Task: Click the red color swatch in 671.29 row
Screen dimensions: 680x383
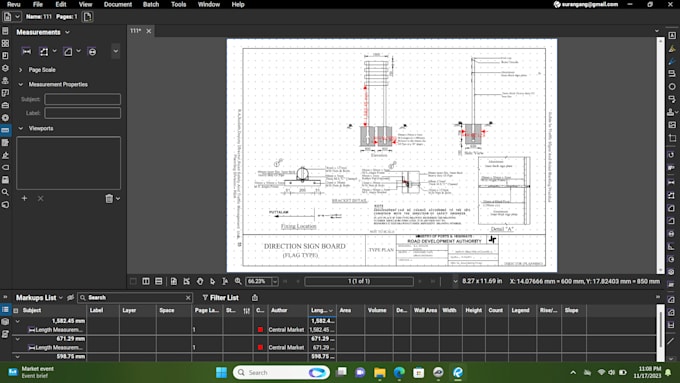Action: [x=260, y=347]
